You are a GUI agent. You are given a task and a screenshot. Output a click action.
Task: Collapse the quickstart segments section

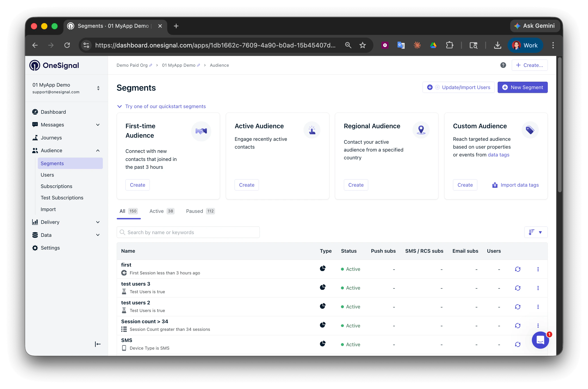[119, 107]
